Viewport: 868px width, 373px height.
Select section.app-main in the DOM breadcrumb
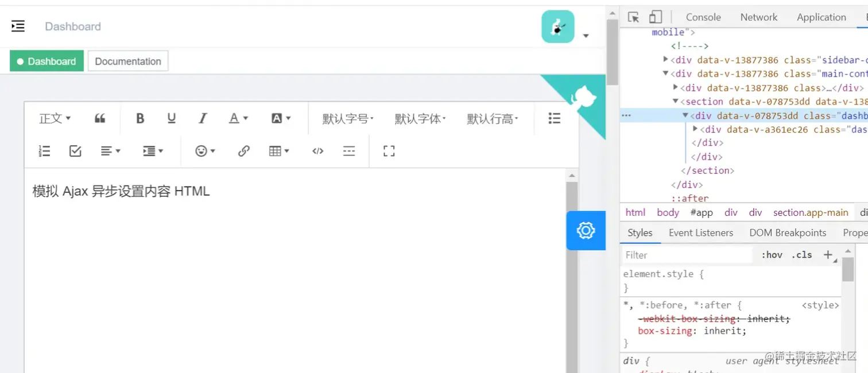pyautogui.click(x=811, y=212)
